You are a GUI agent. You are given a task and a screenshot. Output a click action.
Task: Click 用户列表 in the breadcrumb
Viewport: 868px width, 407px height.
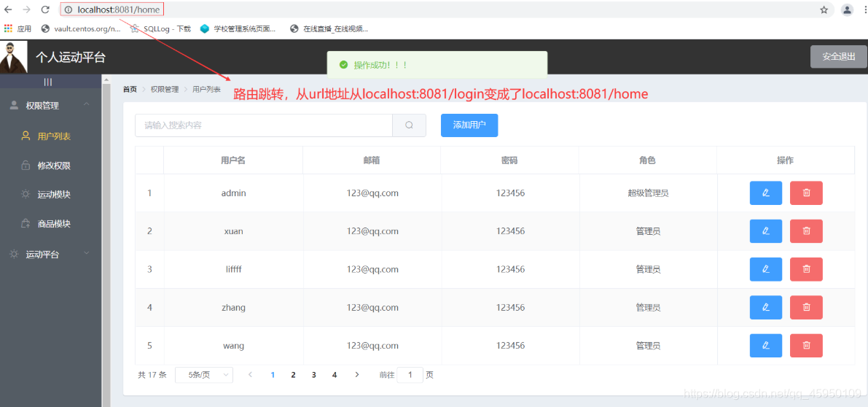tap(206, 89)
